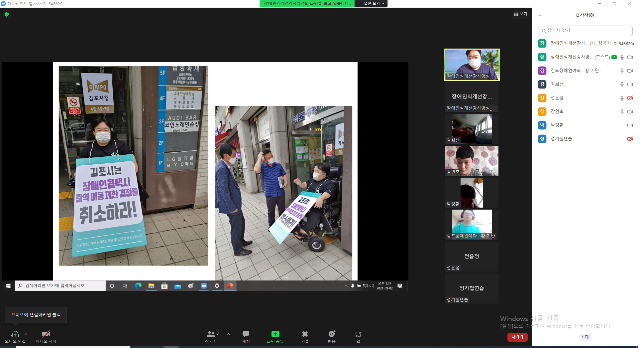
Task: Click the participants (참가자) icon in toolbar
Action: pyautogui.click(x=211, y=337)
